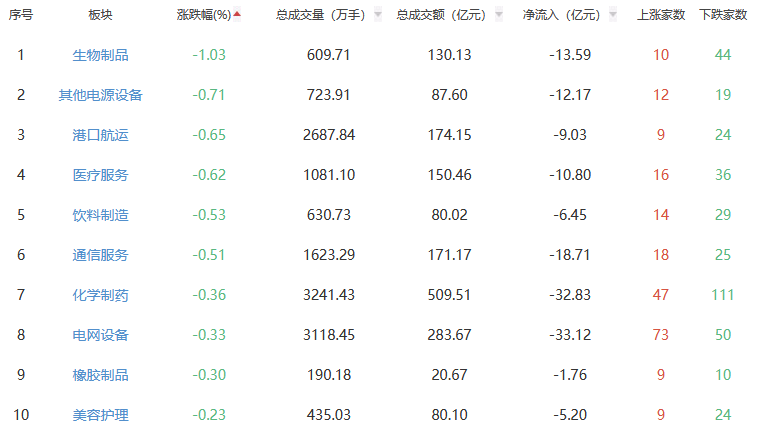Click the 序号 column header
762x431 pixels.
(x=21, y=16)
